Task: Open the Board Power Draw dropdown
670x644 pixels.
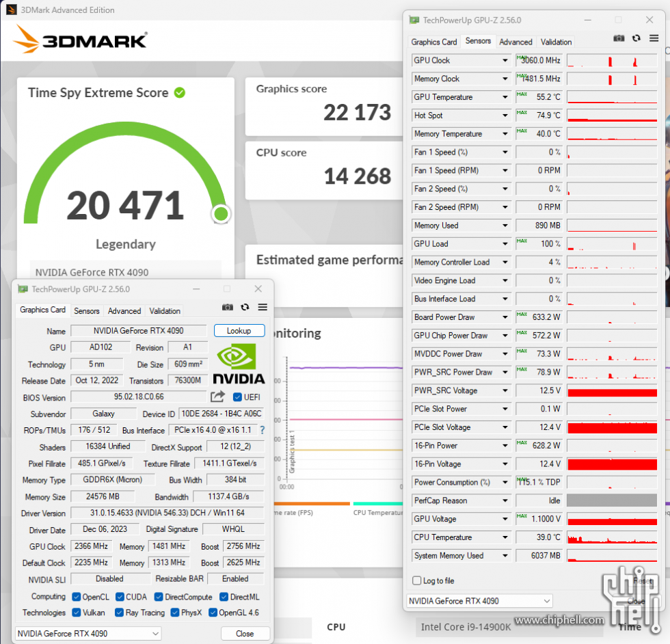Action: coord(505,317)
